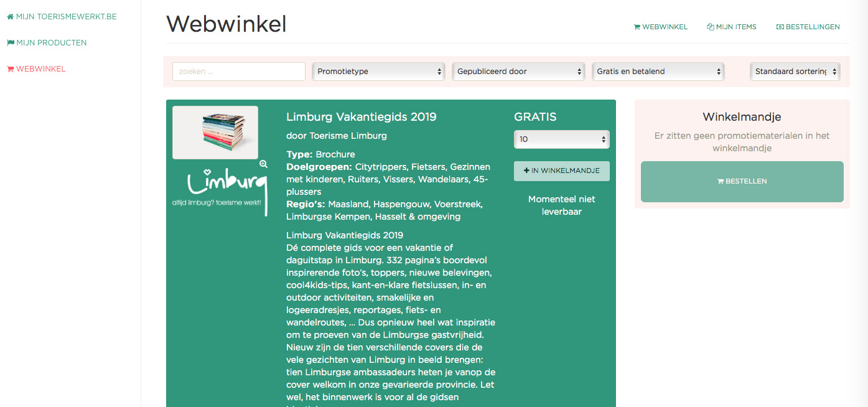Click the Winkelmandje panel heading
Screen dimensions: 868x407
(742, 117)
